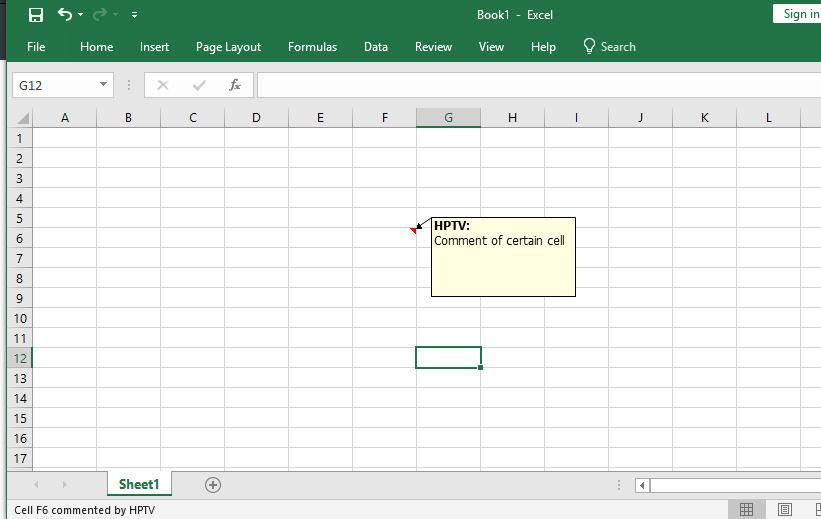Add a new sheet with plus icon
821x519 pixels.
coord(212,484)
